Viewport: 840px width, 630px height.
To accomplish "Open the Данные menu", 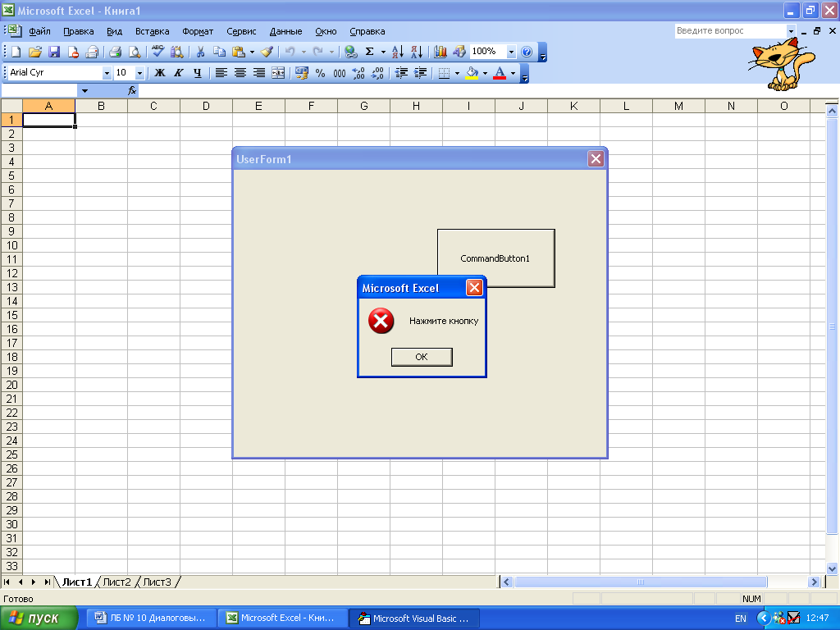I will [x=285, y=31].
